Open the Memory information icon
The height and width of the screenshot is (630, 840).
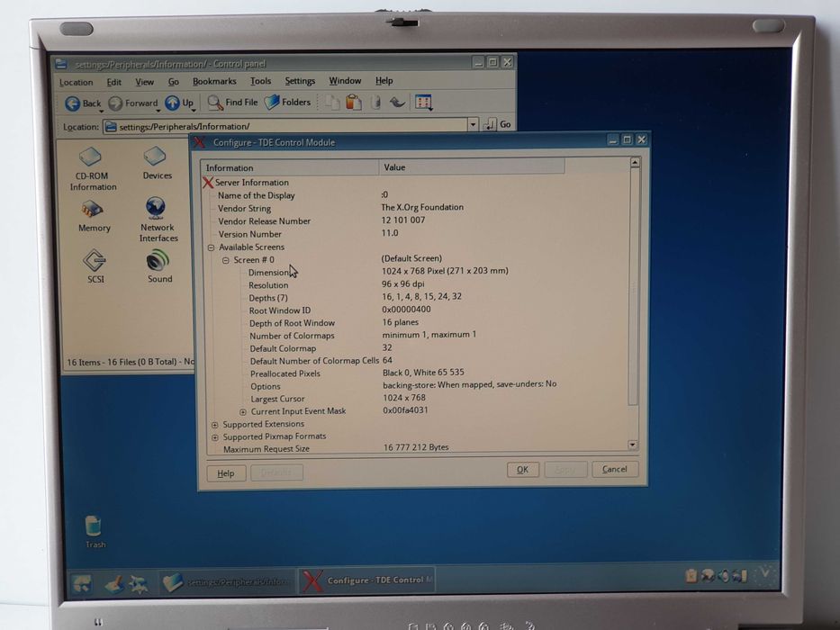pos(94,216)
